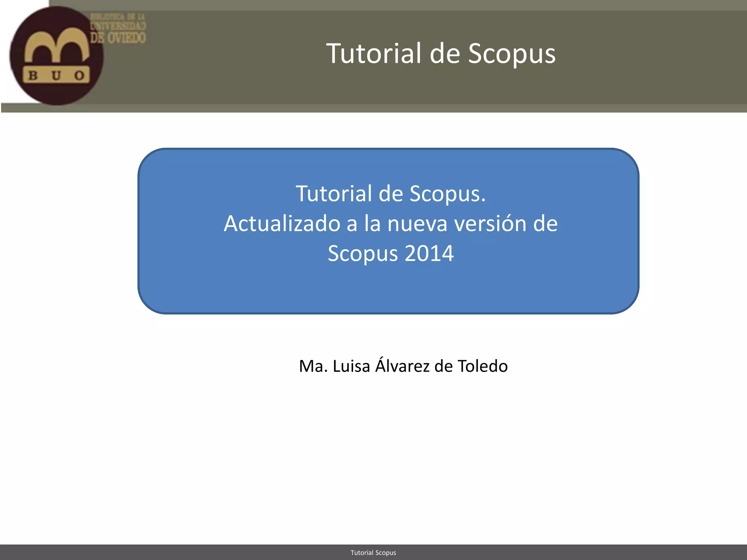Click the 'Actualizado a la nueva versión de' line
Viewport: 747px width, 560px height.
click(x=390, y=223)
